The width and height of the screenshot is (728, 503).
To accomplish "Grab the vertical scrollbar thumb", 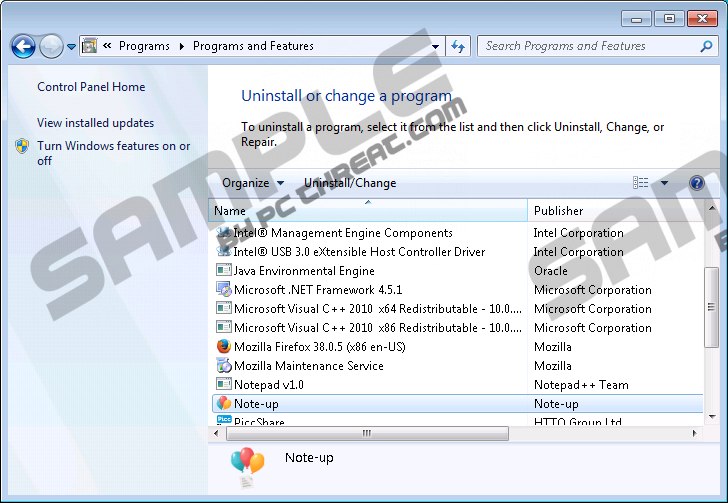I will pos(711,307).
